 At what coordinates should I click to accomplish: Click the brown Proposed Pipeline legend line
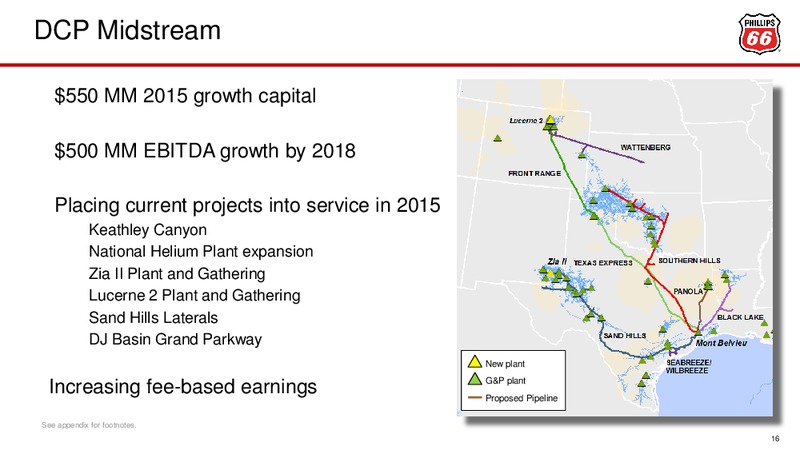[475, 397]
